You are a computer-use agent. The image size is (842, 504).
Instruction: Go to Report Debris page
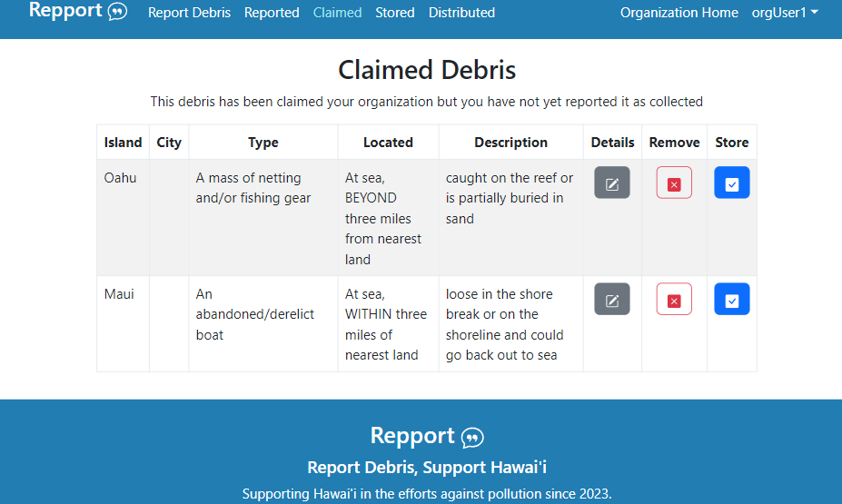(189, 13)
